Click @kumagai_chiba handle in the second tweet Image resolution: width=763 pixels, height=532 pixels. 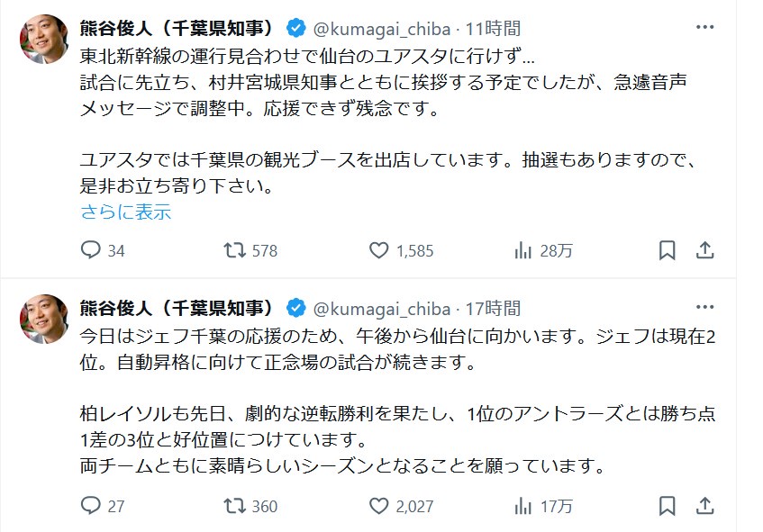coord(382,308)
